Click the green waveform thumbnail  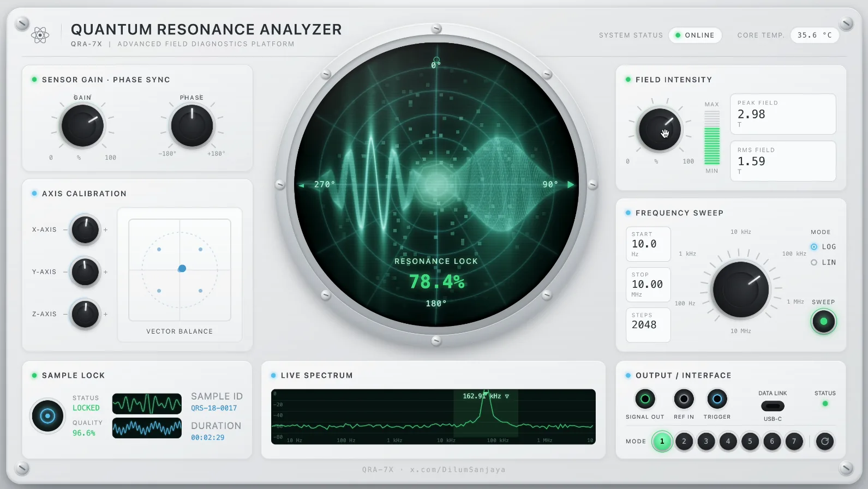(147, 404)
